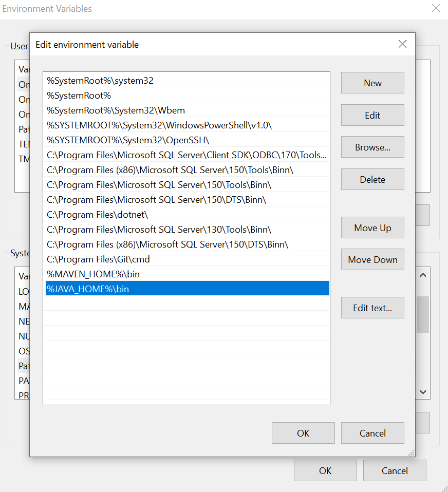Cancel the Edit environment variable dialog

372,433
